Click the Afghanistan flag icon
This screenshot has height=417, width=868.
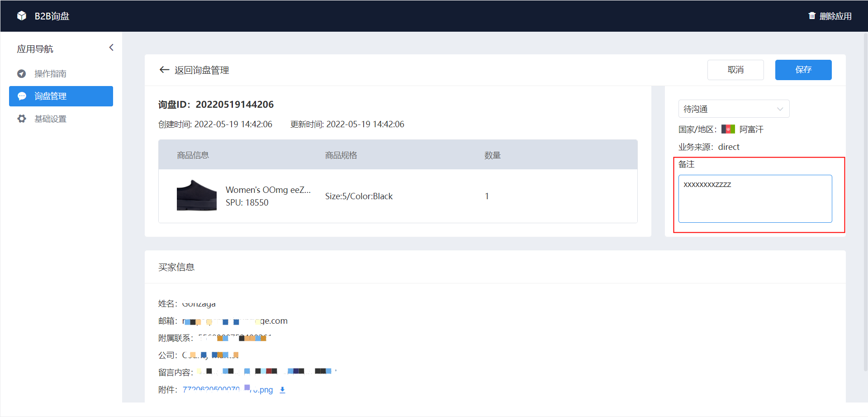click(728, 129)
